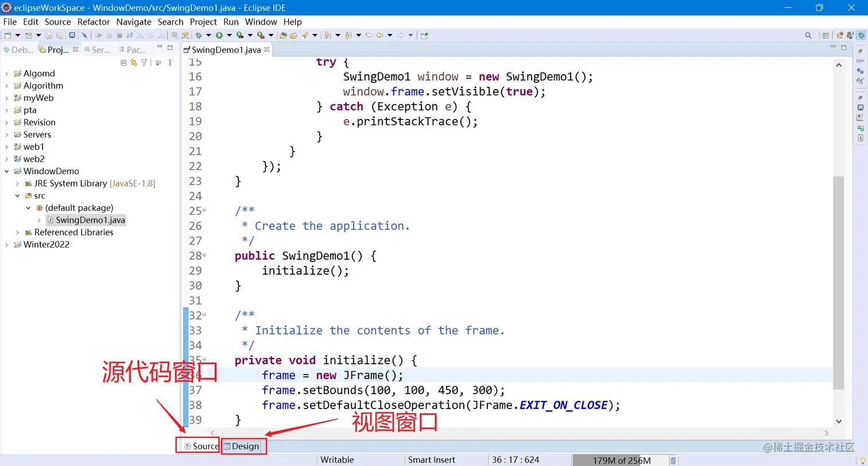Click the Open Perspective icon

826,35
